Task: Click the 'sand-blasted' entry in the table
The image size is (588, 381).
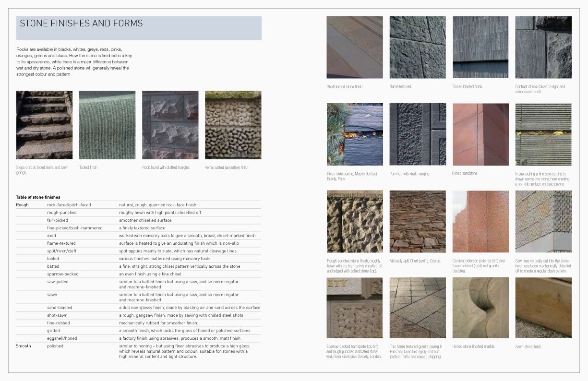Action: coord(60,308)
